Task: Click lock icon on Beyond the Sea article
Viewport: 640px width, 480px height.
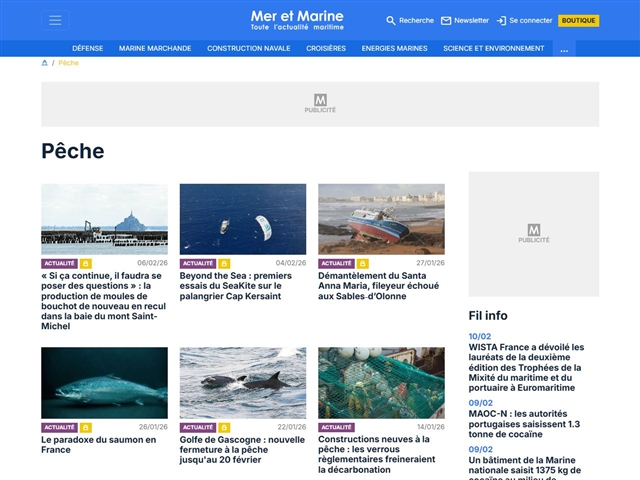Action: click(x=224, y=263)
